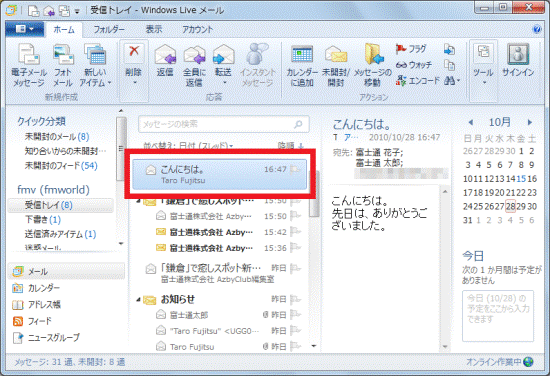Flag the message with フラグ
Image resolution: width=550 pixels, height=376 pixels.
coord(411,49)
